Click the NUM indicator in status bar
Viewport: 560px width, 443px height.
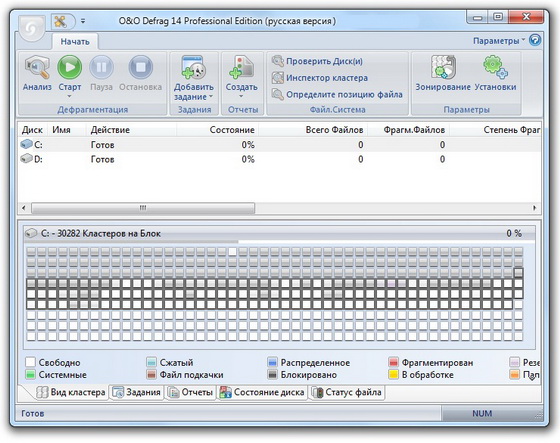click(x=482, y=413)
